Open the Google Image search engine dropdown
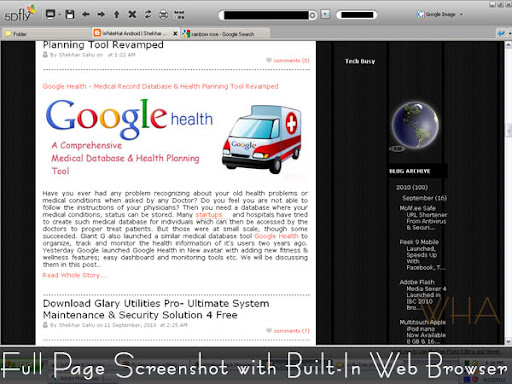The width and height of the screenshot is (512, 384). pos(461,15)
